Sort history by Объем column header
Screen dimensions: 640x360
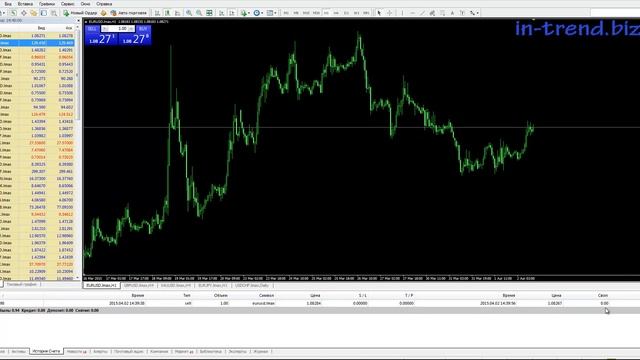[x=220, y=295]
